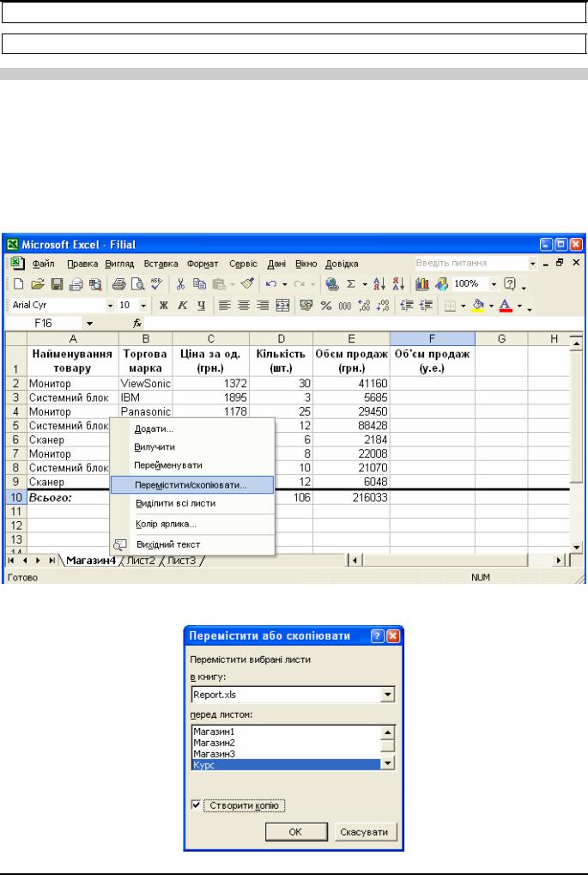
Task: Apply percent style format
Action: click(326, 305)
